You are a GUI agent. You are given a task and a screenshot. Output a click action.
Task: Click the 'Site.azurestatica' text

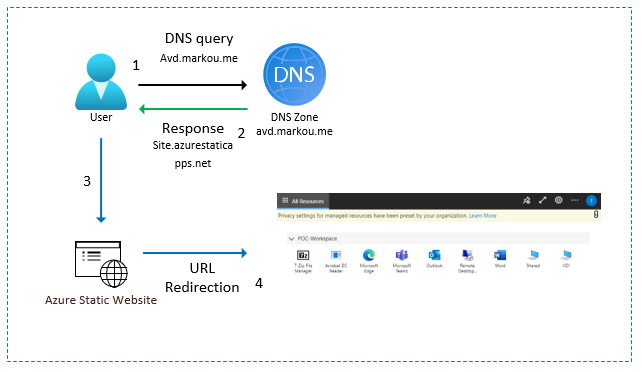pyautogui.click(x=193, y=145)
